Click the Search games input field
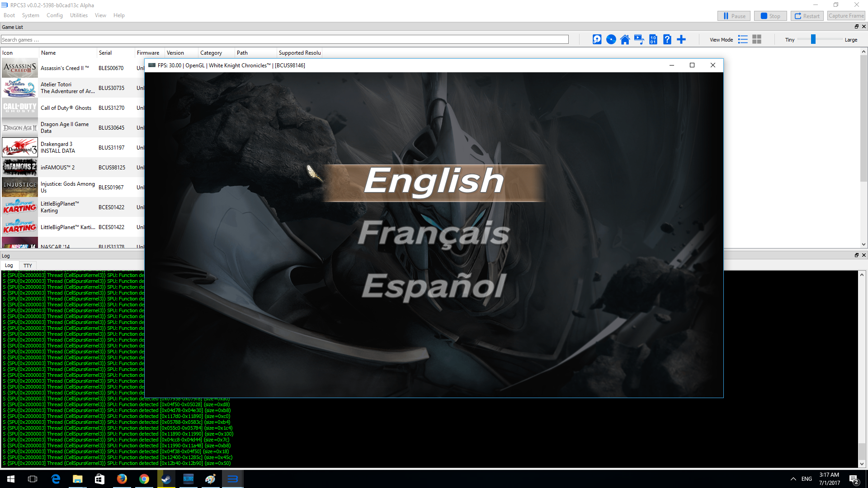 284,40
